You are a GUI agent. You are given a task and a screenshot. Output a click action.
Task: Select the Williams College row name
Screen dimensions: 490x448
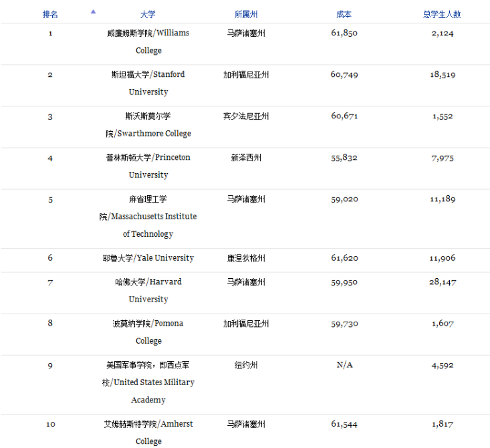pyautogui.click(x=148, y=41)
